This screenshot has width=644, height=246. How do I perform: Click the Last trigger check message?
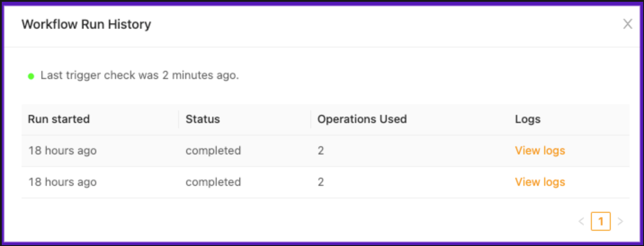coord(139,75)
